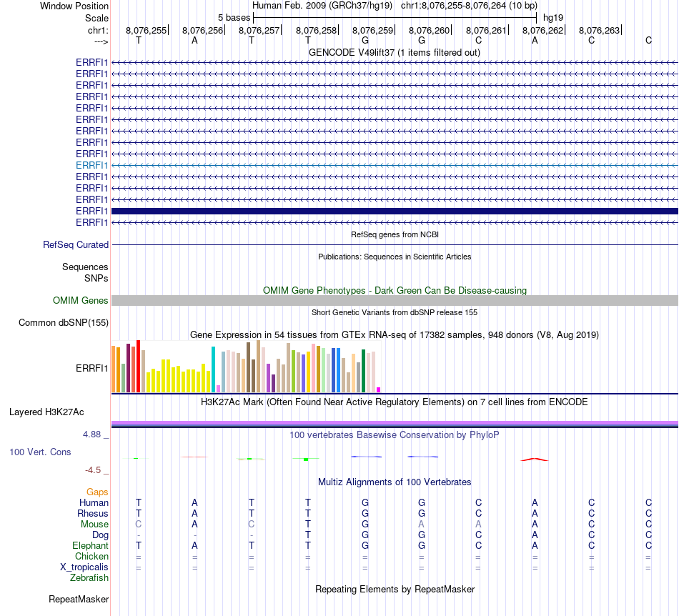This screenshot has height=616, width=679.
Task: Click the Layered H3K27Ac track label
Action: tap(46, 412)
